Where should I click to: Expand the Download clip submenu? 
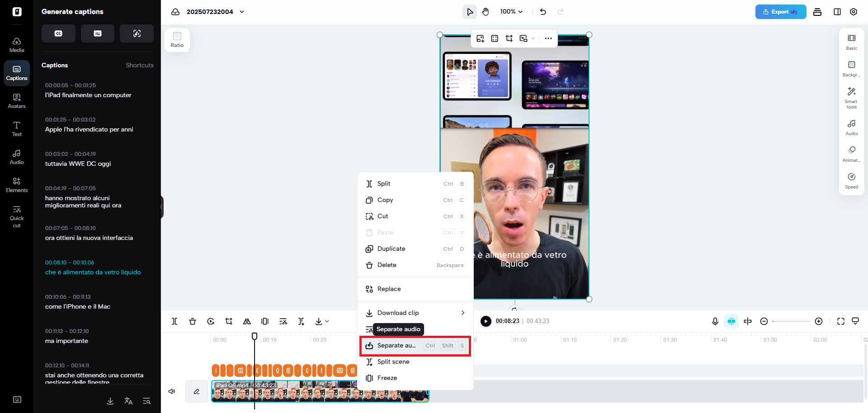click(463, 313)
